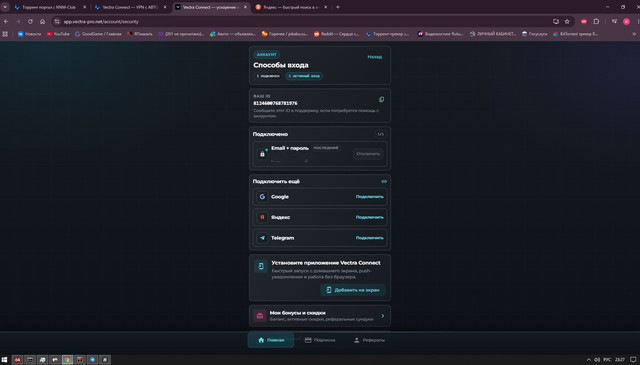
Task: Click the red ABP extension icon
Action: [584, 22]
